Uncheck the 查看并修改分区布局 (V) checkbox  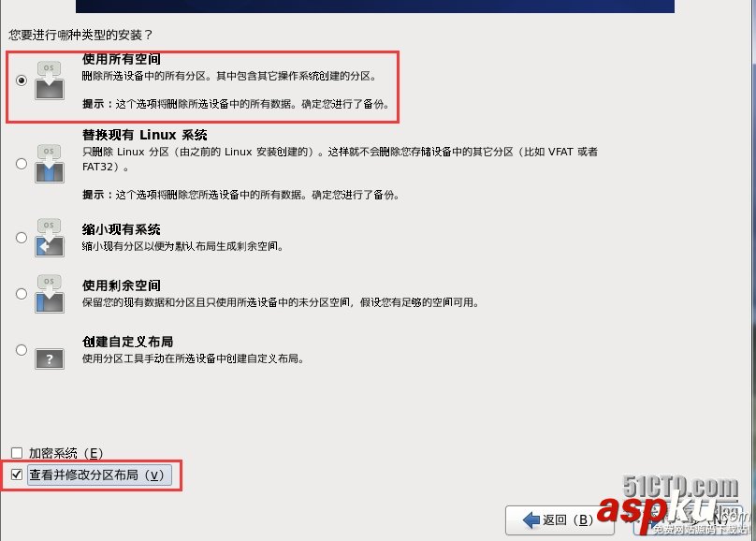[17, 475]
